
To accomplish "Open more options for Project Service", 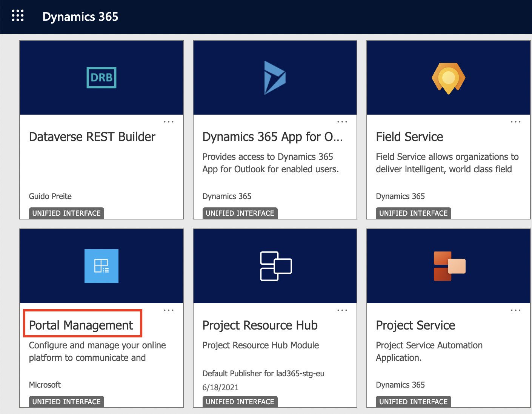I will coord(516,310).
